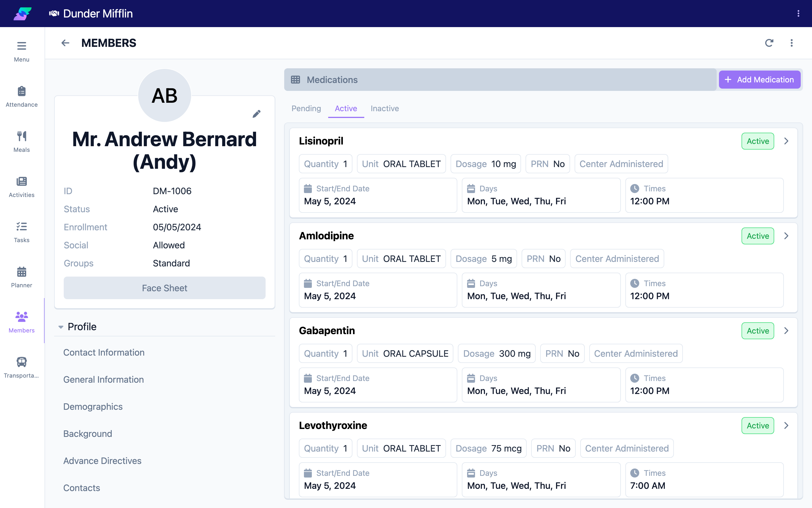Click the Medications grid icon
Image resolution: width=812 pixels, height=508 pixels.
[x=295, y=80]
